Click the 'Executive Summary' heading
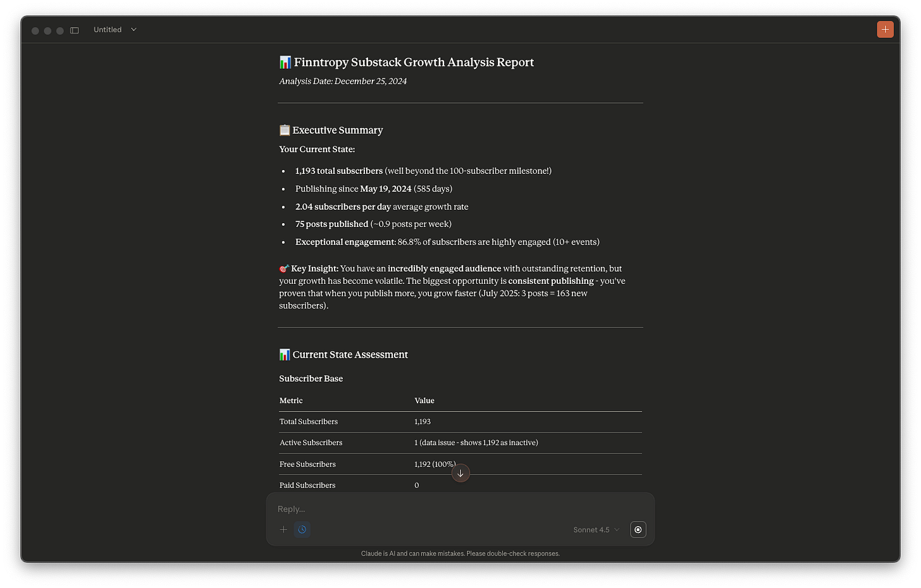921x588 pixels. tap(338, 130)
